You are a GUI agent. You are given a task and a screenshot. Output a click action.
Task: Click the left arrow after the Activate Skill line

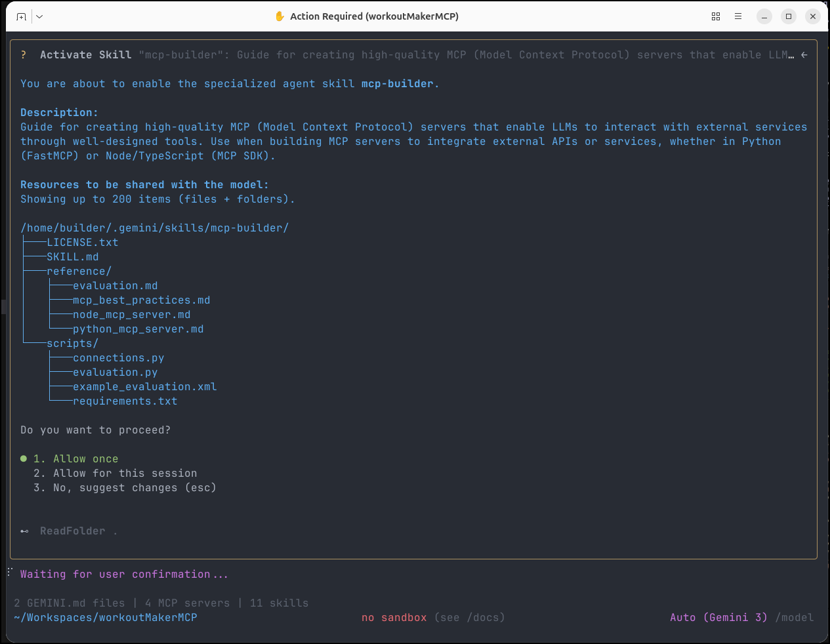804,55
